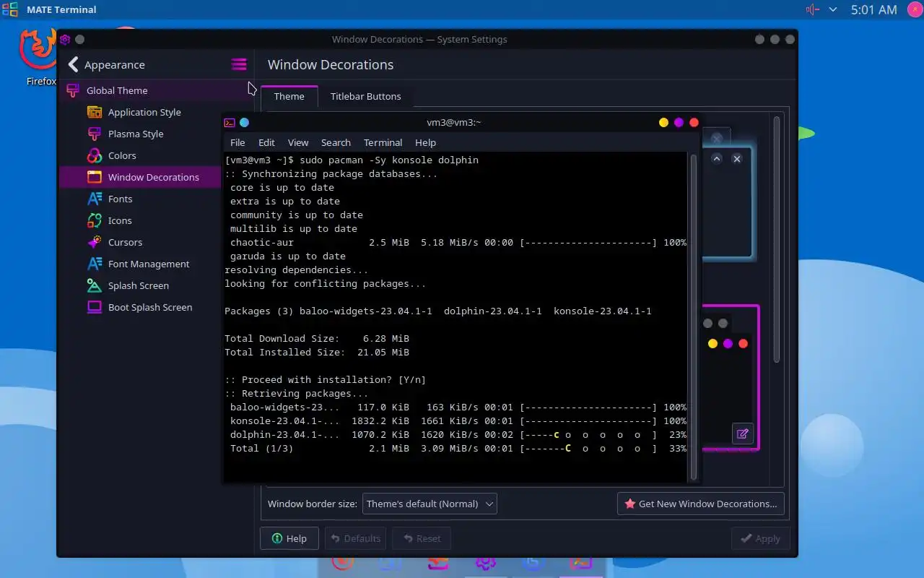
Task: Click the Reset button
Action: 422,538
